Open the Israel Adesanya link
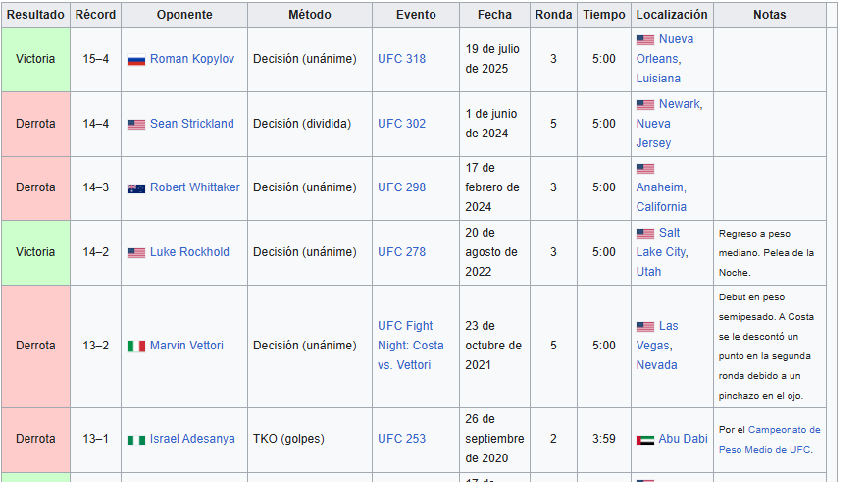 tap(192, 438)
